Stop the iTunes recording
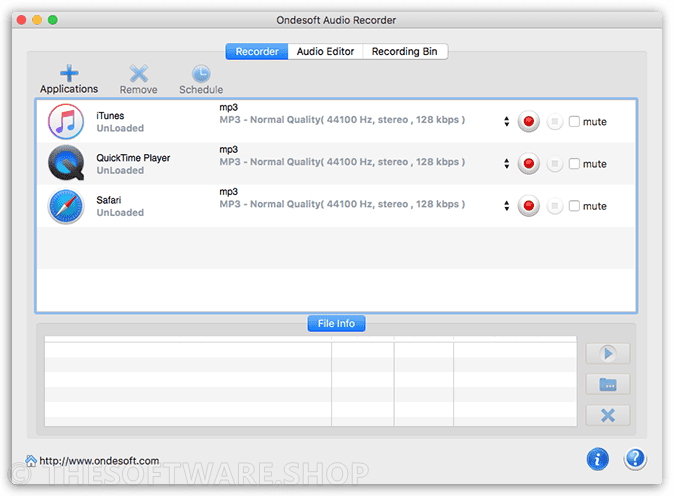Image resolution: width=674 pixels, height=496 pixels. (555, 122)
